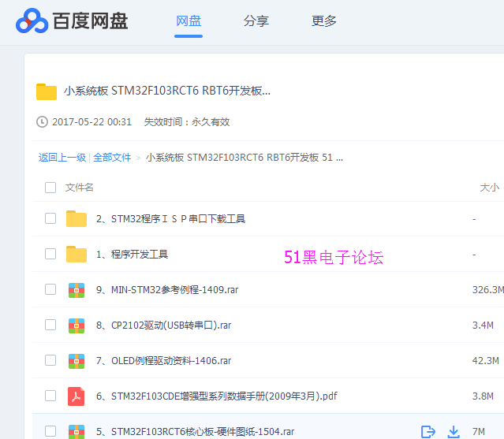Check the box for 程序开发工具 folder

click(x=50, y=254)
